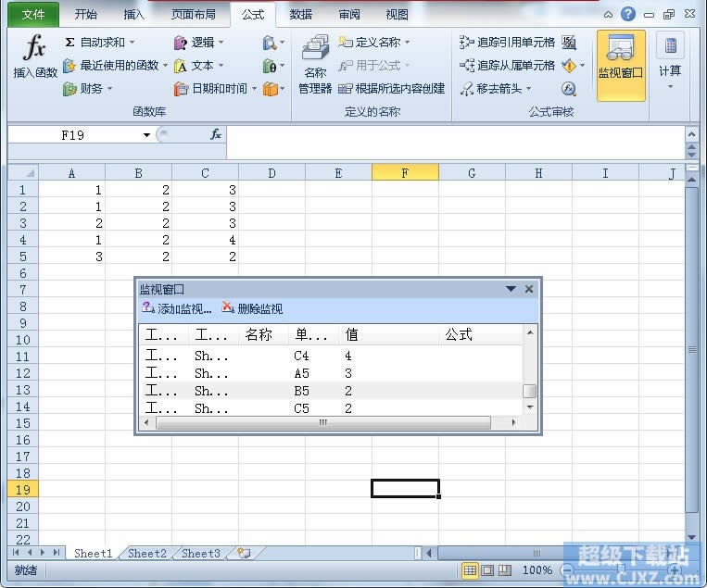
Task: Select the C4 row in the Watch Window
Action: [332, 356]
